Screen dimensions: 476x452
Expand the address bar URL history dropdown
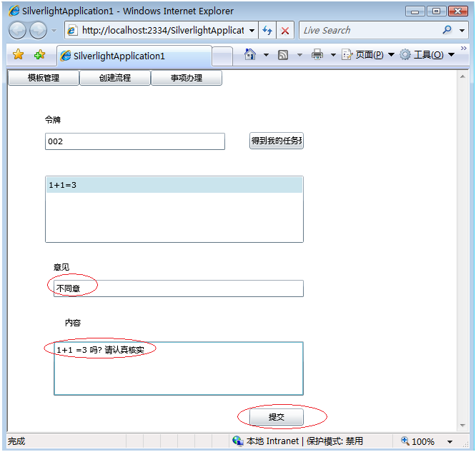[x=252, y=30]
